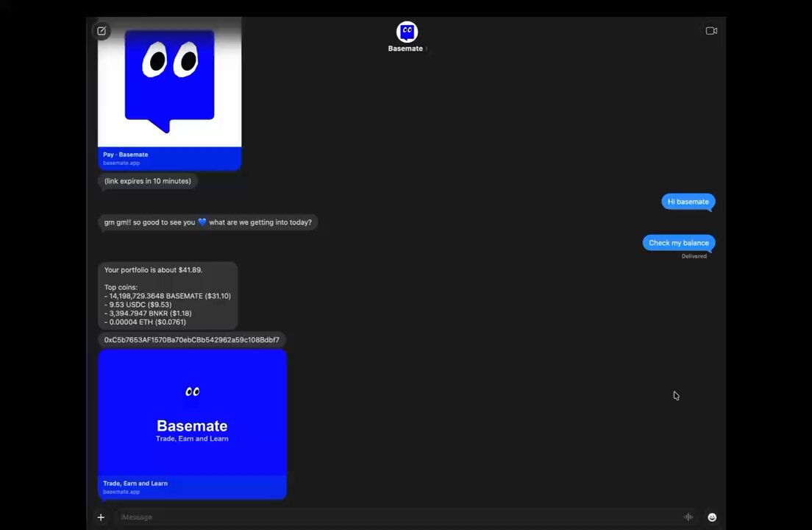Click the "0.00004 ETH ($0.0761)" line
The width and height of the screenshot is (812, 530).
145,322
